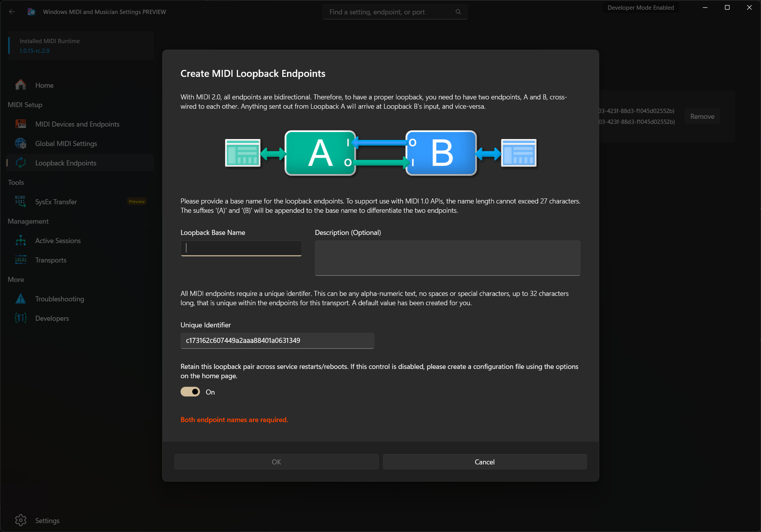
Task: Open the Transports management page
Action: tap(50, 260)
